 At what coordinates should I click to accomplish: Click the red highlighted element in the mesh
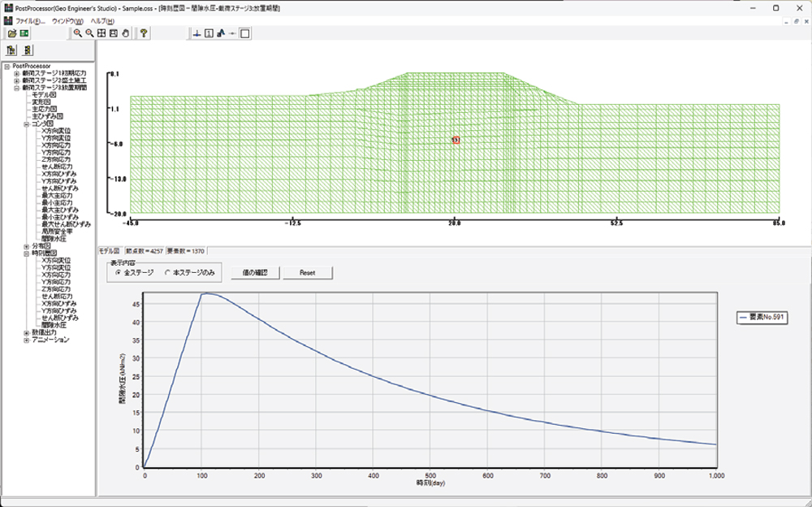[x=456, y=140]
